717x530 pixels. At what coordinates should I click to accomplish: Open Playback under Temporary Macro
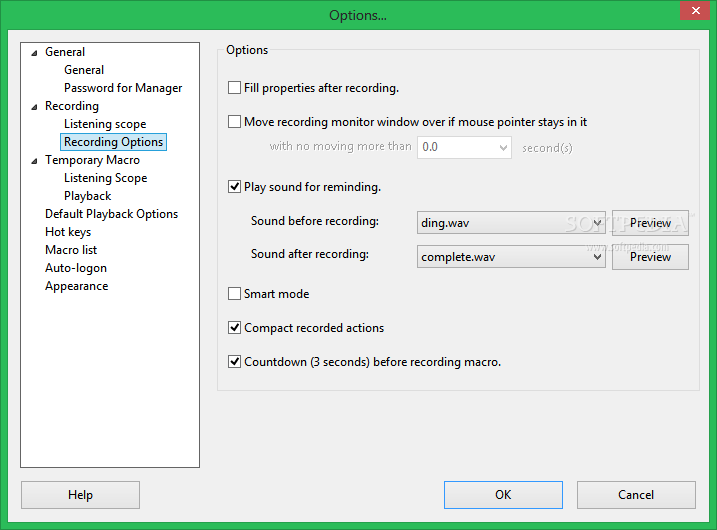[88, 196]
